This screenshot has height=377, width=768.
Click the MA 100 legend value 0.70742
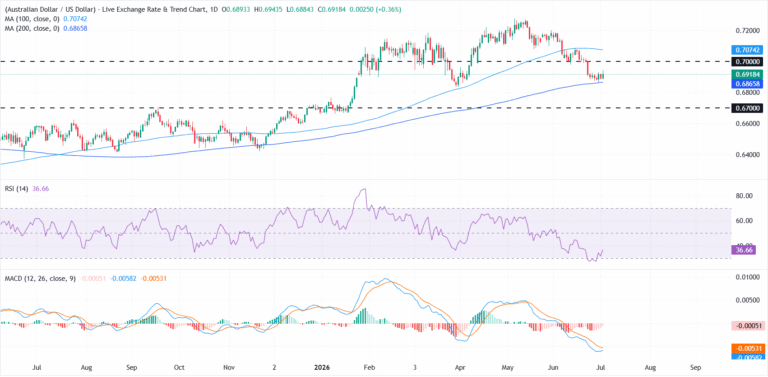(x=76, y=20)
